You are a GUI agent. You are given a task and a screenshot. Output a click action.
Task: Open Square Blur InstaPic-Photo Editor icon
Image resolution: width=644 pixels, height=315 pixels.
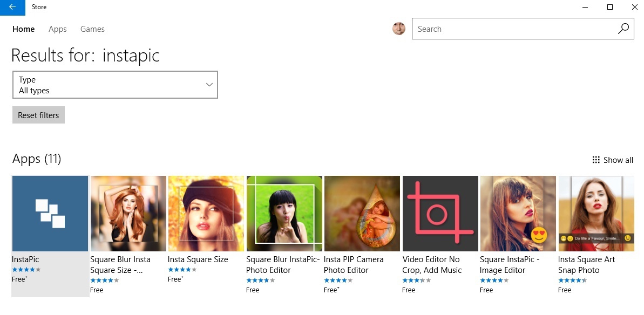pos(284,214)
